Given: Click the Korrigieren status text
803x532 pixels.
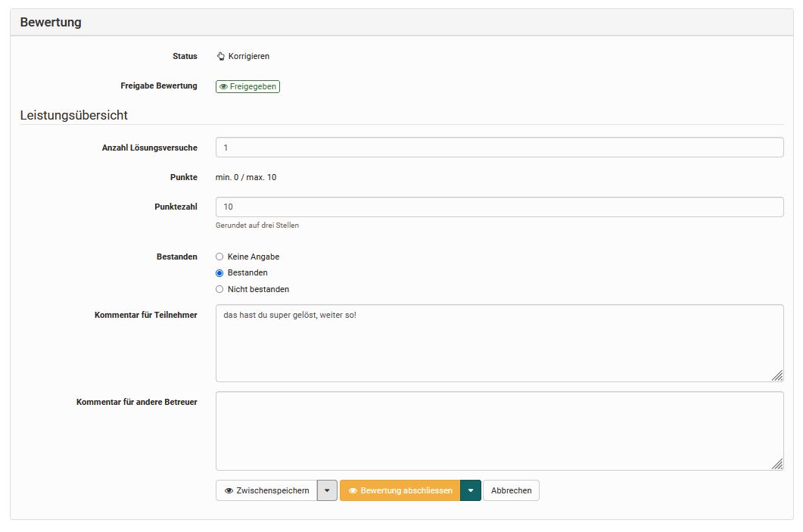Looking at the screenshot, I should 248,56.
